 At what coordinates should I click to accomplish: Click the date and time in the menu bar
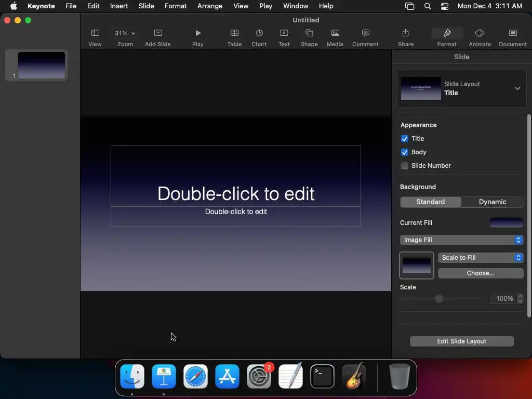489,6
